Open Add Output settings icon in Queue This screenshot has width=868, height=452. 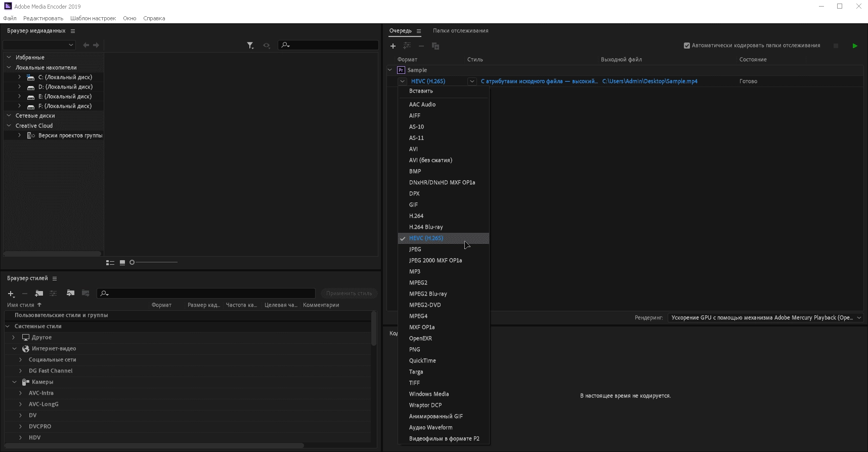pos(407,46)
